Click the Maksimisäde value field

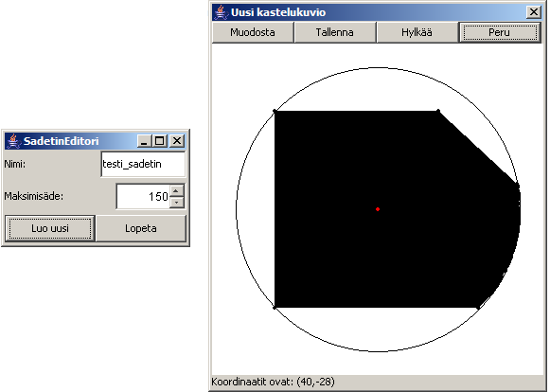143,196
